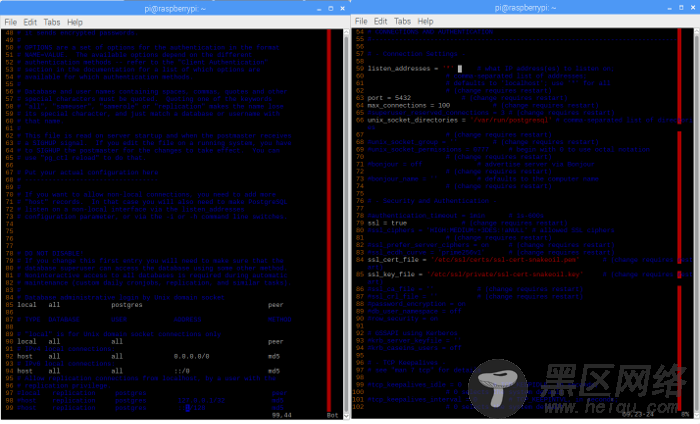The height and width of the screenshot is (424, 700).
Task: Maximize the left terminal window
Action: pyautogui.click(x=331, y=8)
